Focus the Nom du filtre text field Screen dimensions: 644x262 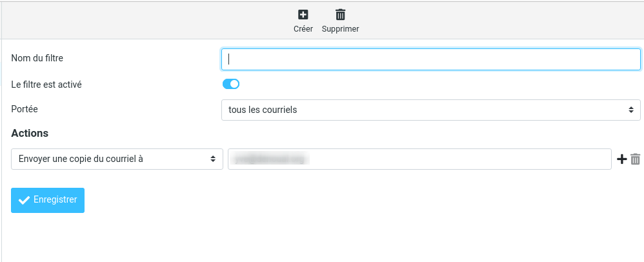point(430,59)
